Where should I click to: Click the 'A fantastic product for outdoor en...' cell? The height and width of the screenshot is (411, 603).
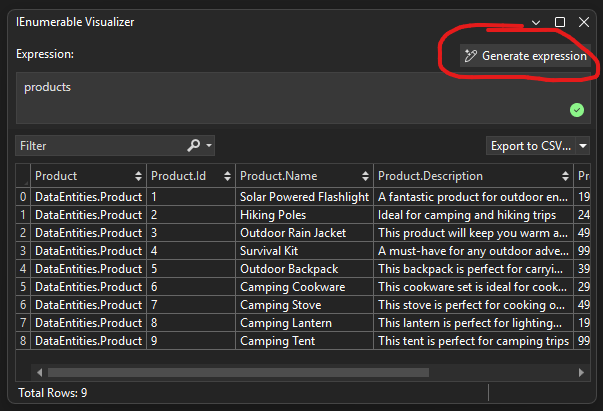pos(473,197)
